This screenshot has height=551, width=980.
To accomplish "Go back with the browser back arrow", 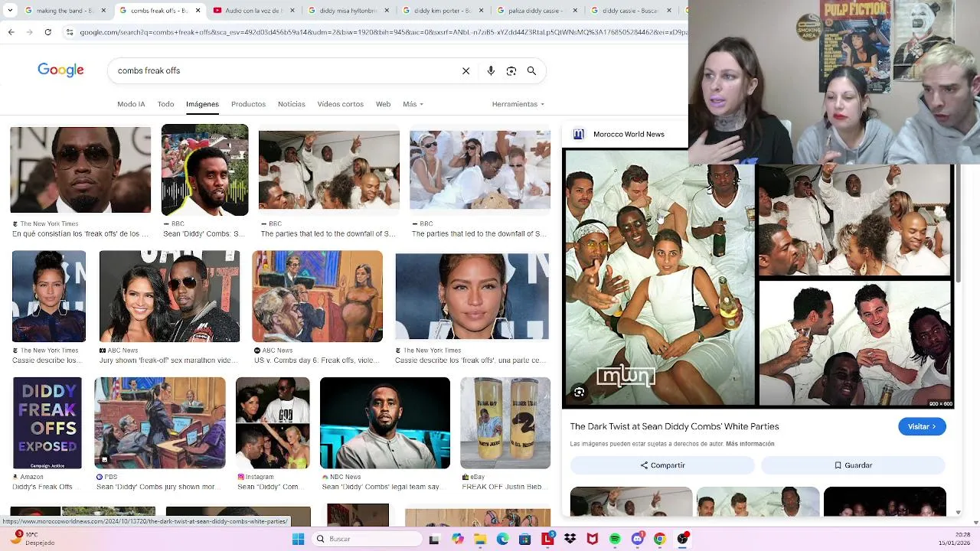I will (x=11, y=32).
